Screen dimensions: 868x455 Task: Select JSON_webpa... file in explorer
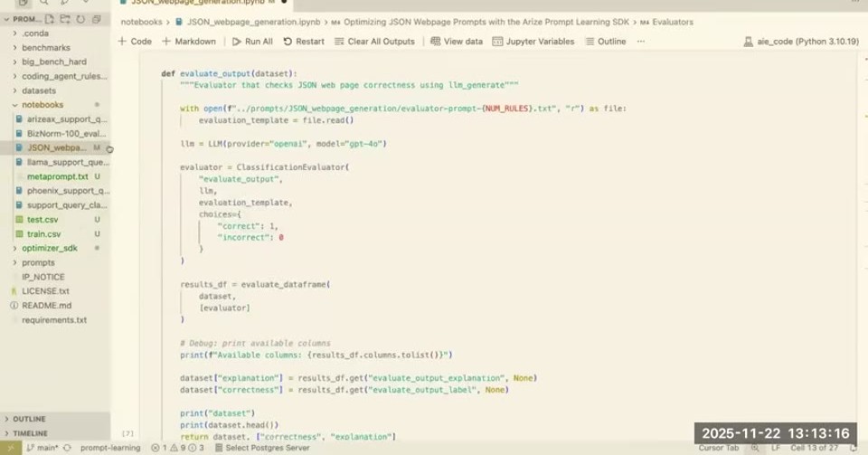[55, 147]
